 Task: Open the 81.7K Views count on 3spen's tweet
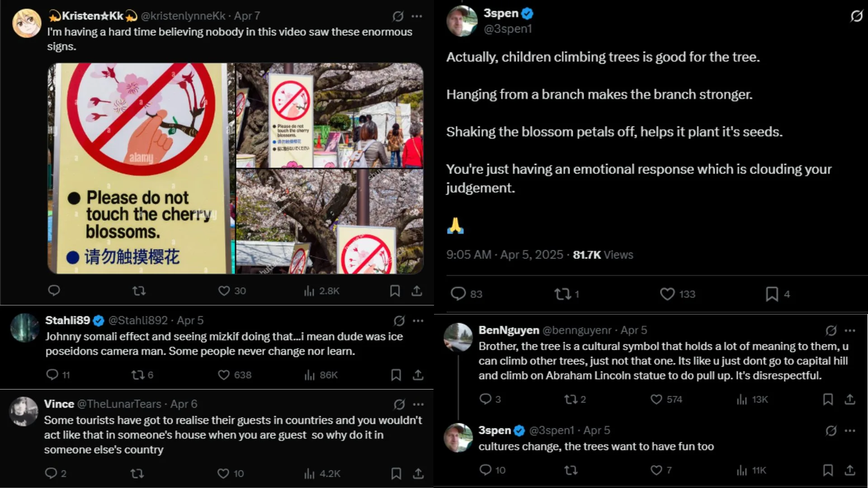(x=603, y=255)
